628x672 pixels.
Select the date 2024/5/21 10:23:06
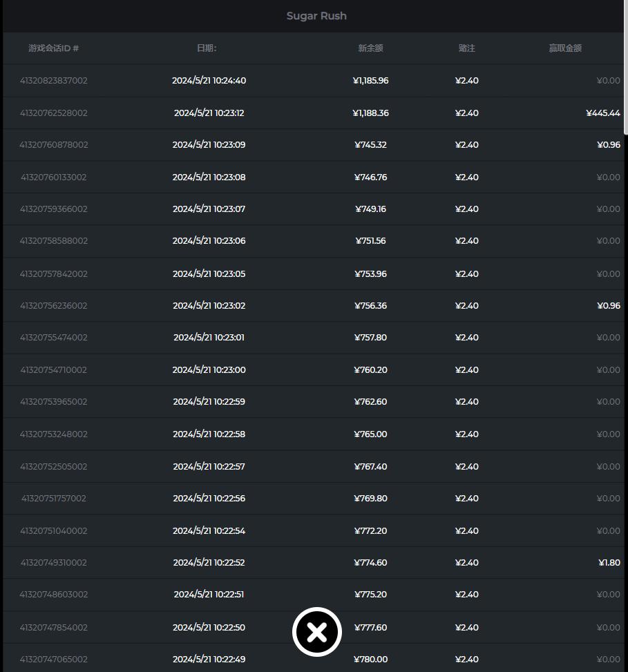(x=209, y=241)
